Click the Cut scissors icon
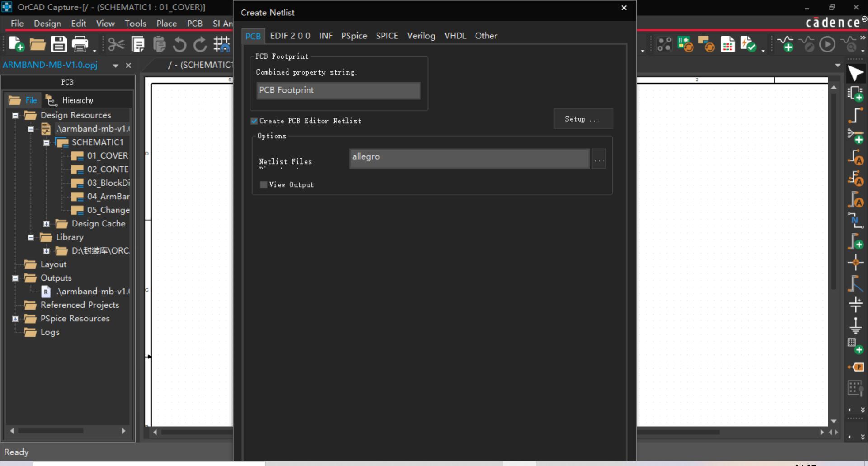868x466 pixels. coord(116,44)
